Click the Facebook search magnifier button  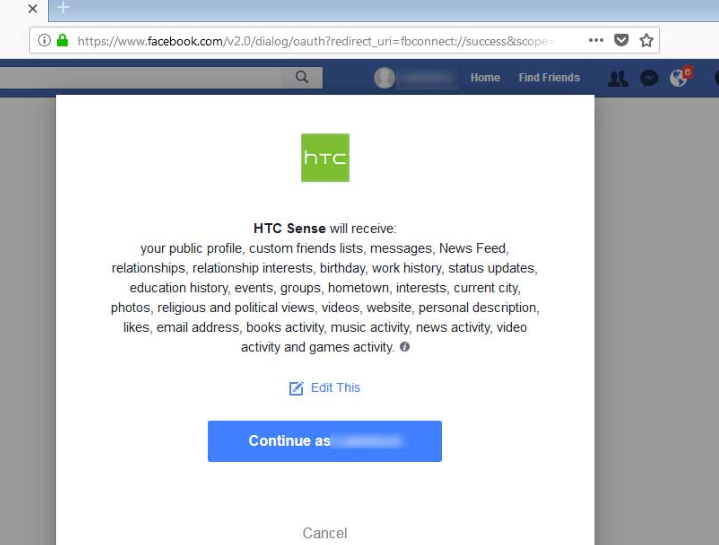(x=302, y=77)
